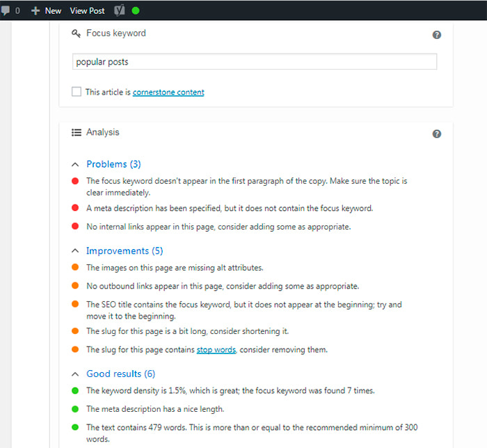Open help for Analysis section
This screenshot has width=487, height=448.
[437, 134]
